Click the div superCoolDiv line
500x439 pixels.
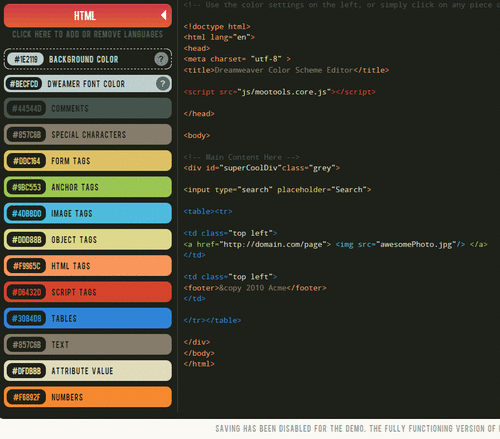point(262,168)
